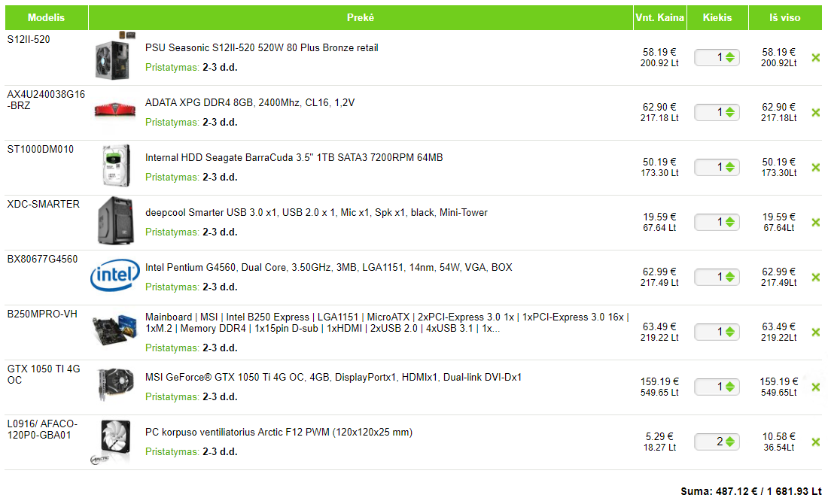Click the Intel logo thumbnail

pyautogui.click(x=115, y=277)
